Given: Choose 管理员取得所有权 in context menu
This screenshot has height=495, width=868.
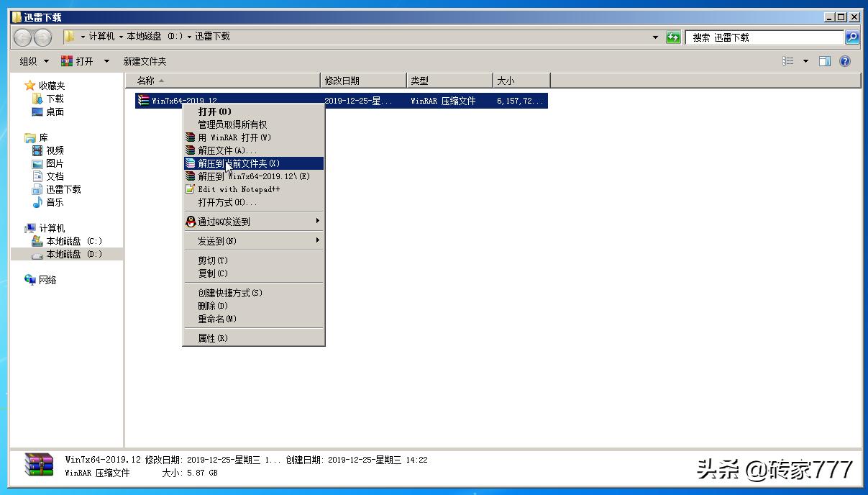Looking at the screenshot, I should point(253,124).
